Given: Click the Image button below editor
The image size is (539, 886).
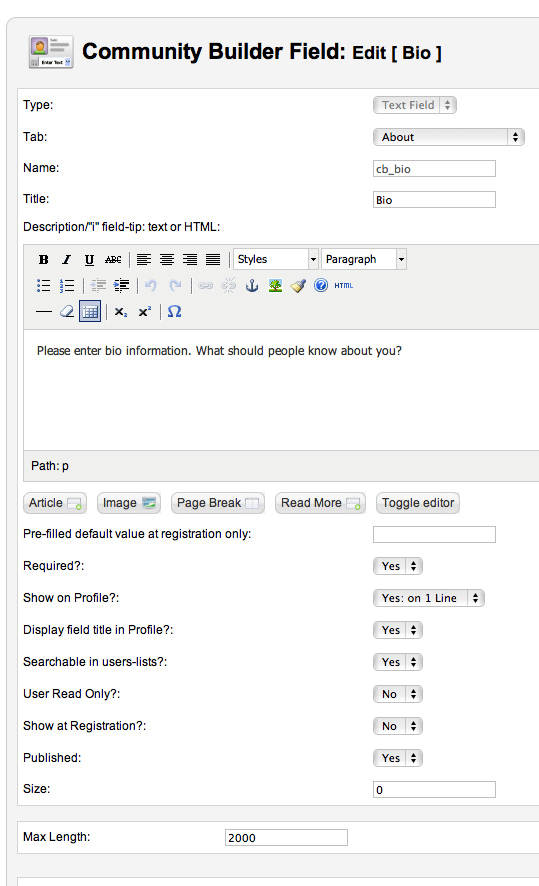Looking at the screenshot, I should (x=129, y=503).
